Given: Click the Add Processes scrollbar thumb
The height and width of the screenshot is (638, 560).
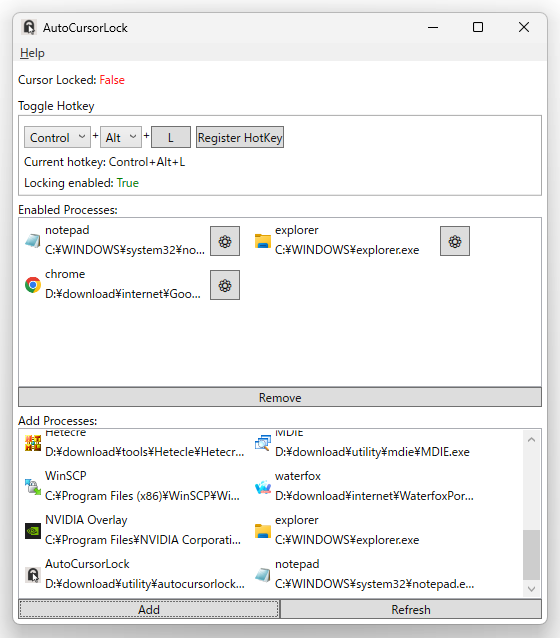Looking at the screenshot, I should [531, 555].
